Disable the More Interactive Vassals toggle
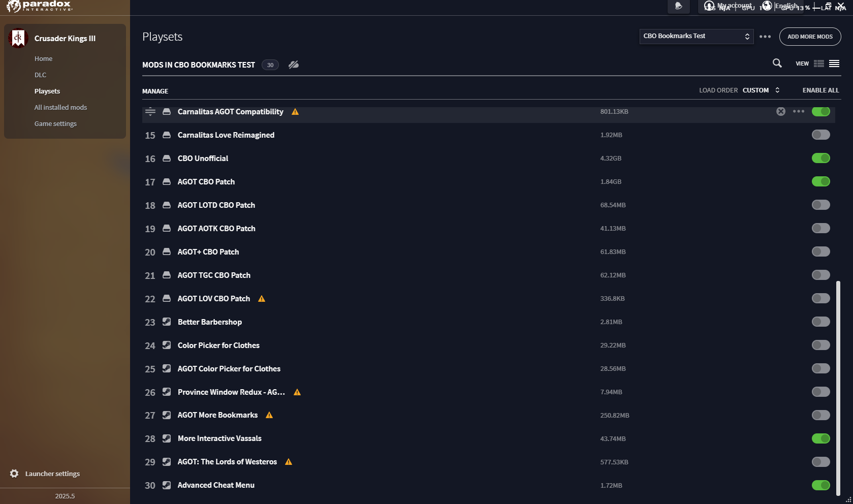Image resolution: width=853 pixels, height=504 pixels. point(820,438)
